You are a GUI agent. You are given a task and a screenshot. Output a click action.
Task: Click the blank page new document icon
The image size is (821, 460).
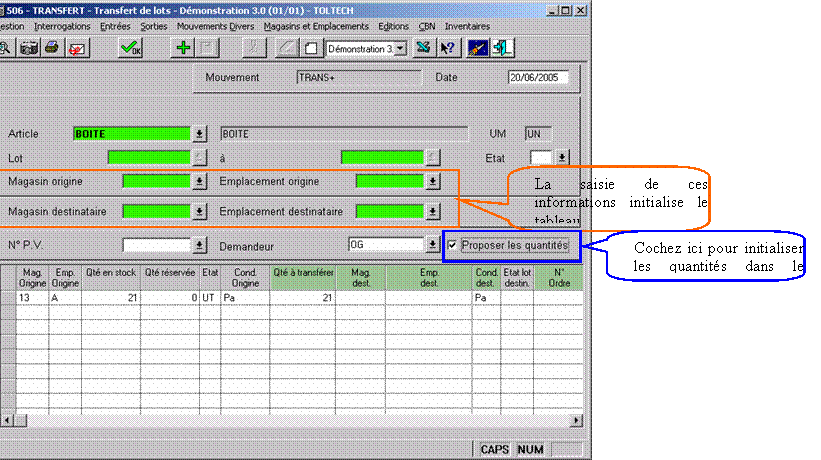[311, 48]
